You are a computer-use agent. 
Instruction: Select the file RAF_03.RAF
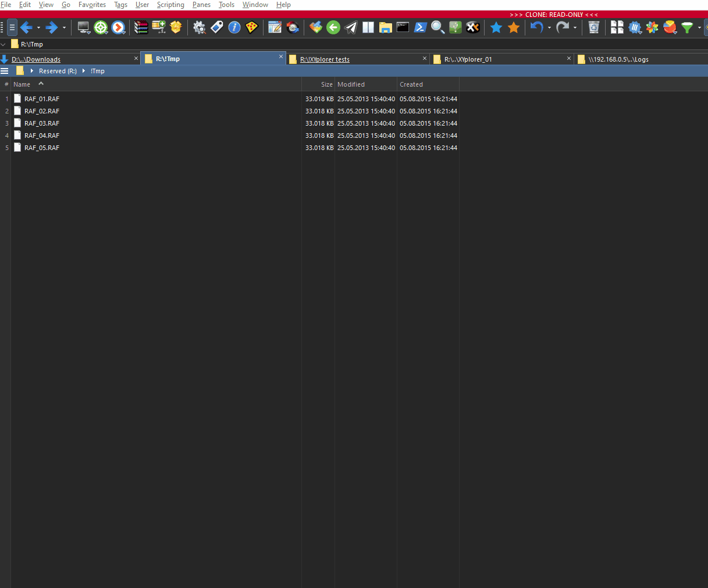coord(42,123)
